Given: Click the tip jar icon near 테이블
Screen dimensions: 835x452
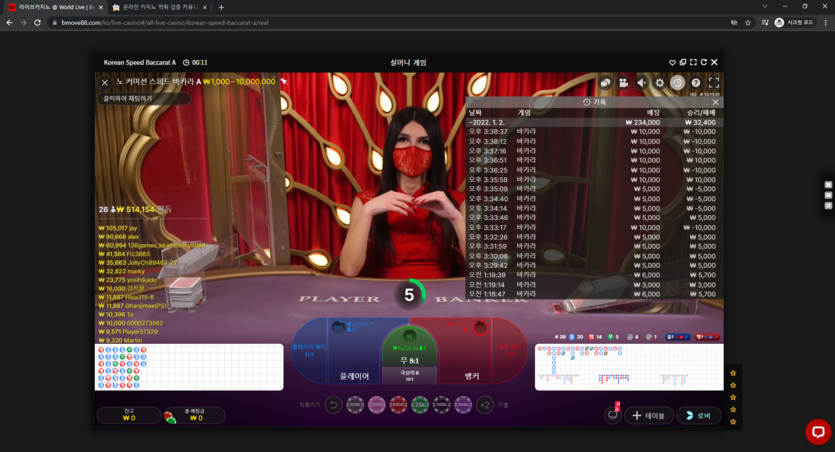Looking at the screenshot, I should click(613, 414).
